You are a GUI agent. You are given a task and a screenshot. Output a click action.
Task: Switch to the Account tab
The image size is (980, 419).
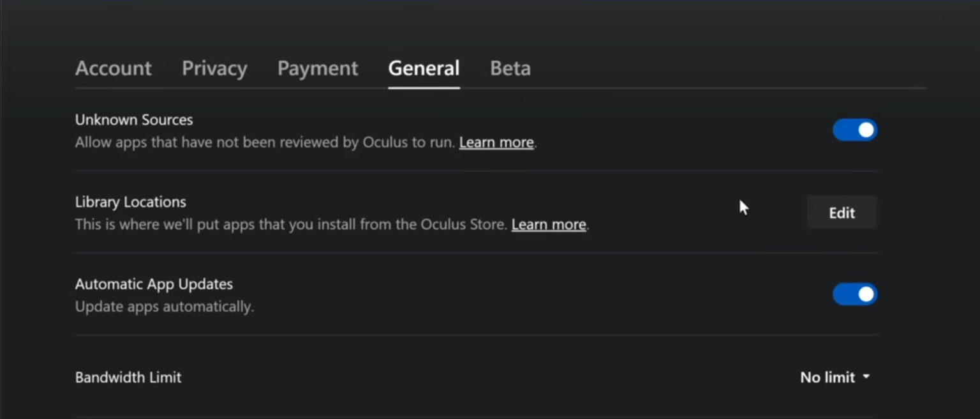(x=114, y=68)
